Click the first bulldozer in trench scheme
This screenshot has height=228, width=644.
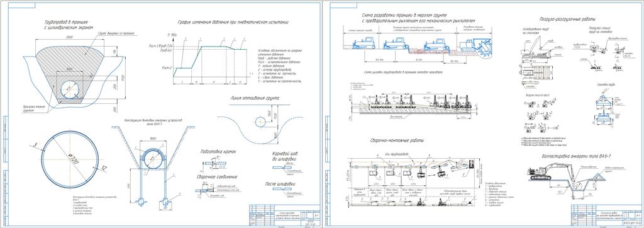click(364, 42)
